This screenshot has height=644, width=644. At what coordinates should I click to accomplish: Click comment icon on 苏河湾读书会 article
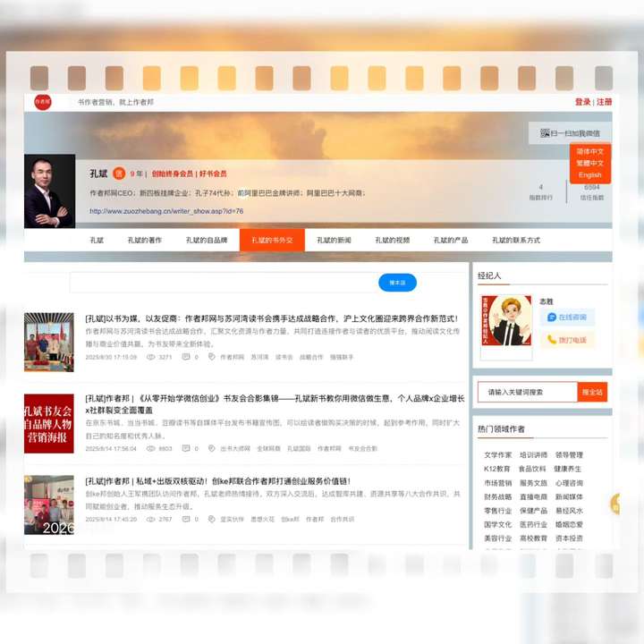pyautogui.click(x=186, y=357)
